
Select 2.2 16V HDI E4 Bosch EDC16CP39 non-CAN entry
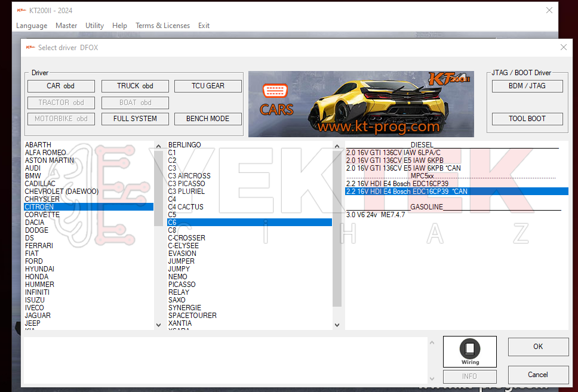(456, 184)
